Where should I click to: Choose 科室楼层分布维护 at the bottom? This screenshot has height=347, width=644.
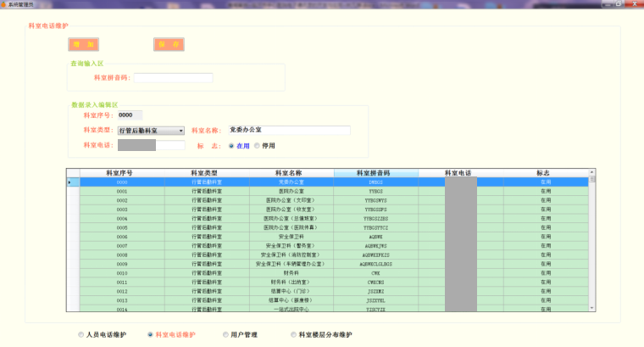click(x=293, y=335)
